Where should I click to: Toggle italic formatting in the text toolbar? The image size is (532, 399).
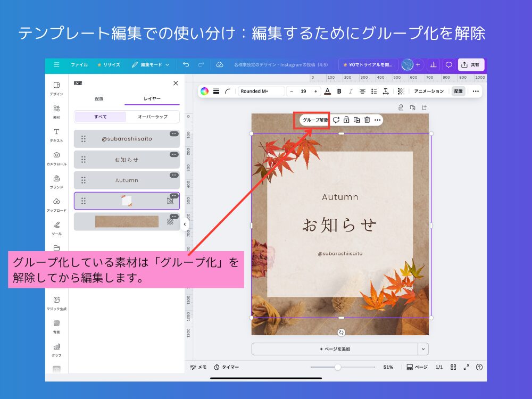point(352,91)
